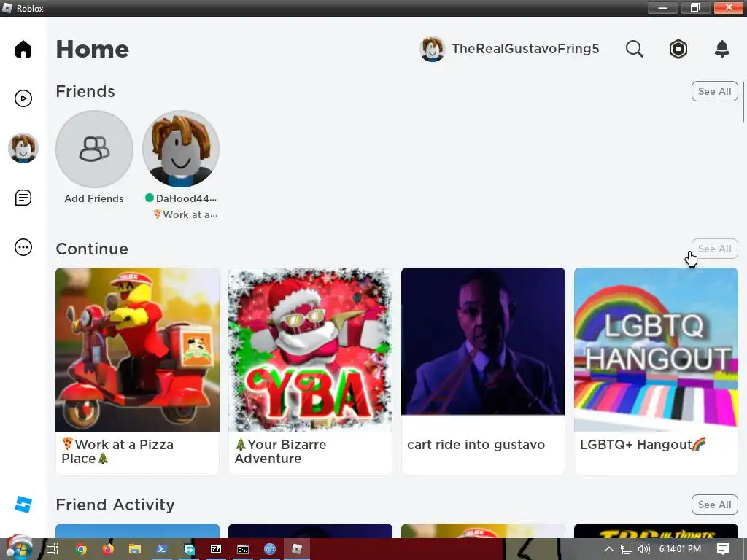Open the Windows Start button

[x=19, y=548]
